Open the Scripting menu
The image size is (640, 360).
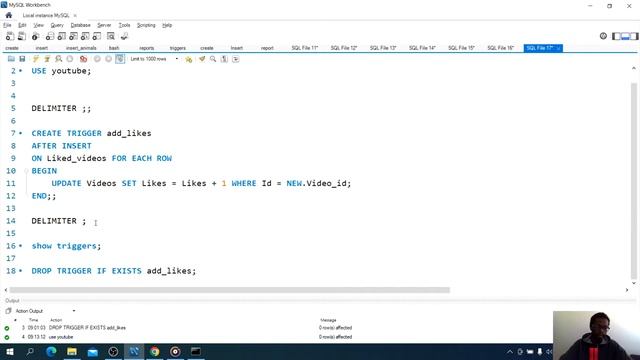146,25
